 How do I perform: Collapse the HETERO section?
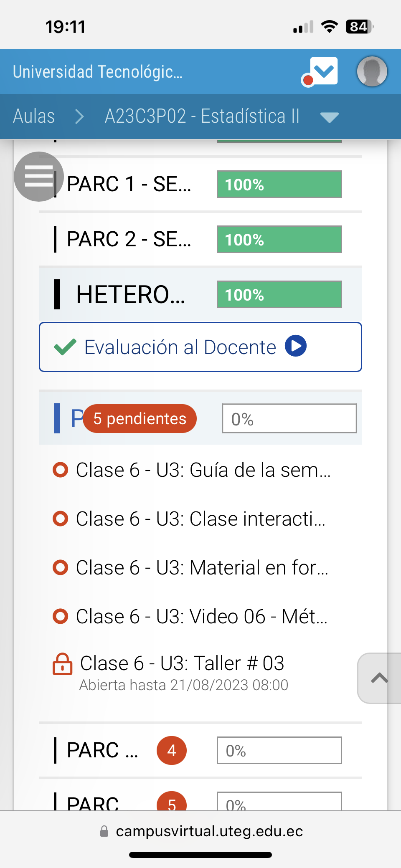click(x=130, y=294)
